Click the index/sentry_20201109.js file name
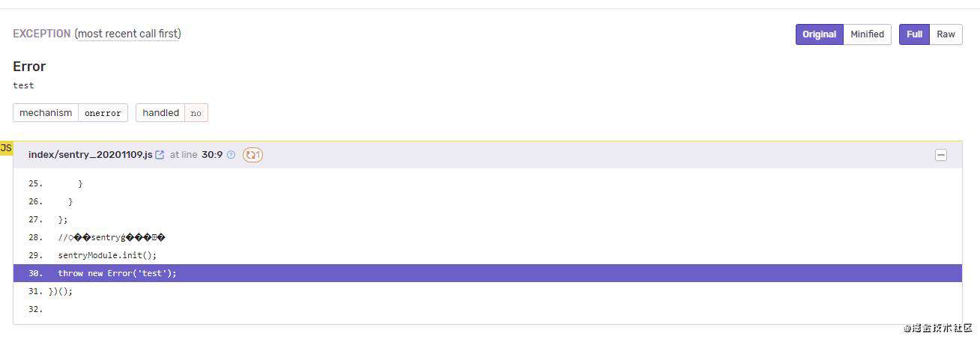The width and height of the screenshot is (980, 339). pyautogui.click(x=90, y=155)
